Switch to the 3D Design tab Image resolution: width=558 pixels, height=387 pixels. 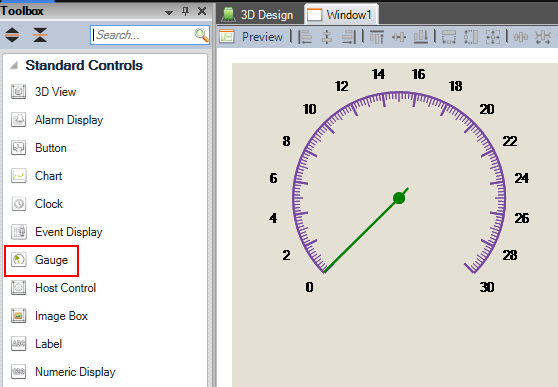[x=258, y=15]
